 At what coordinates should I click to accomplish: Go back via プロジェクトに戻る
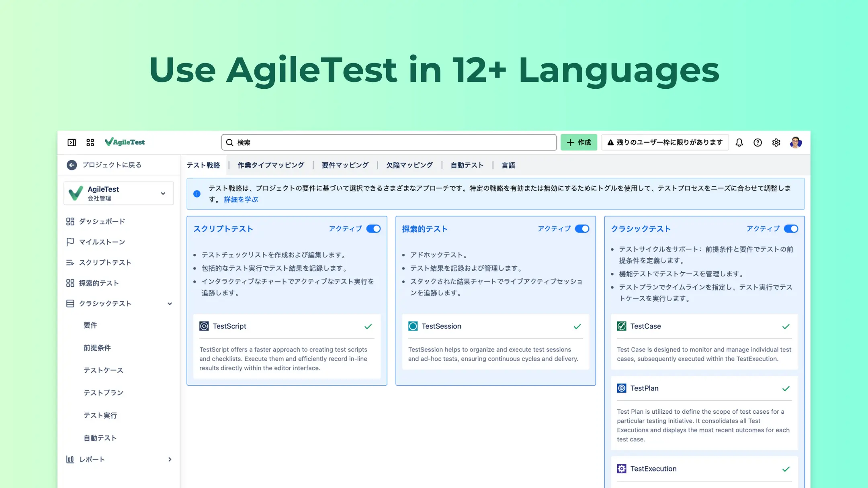coord(112,165)
